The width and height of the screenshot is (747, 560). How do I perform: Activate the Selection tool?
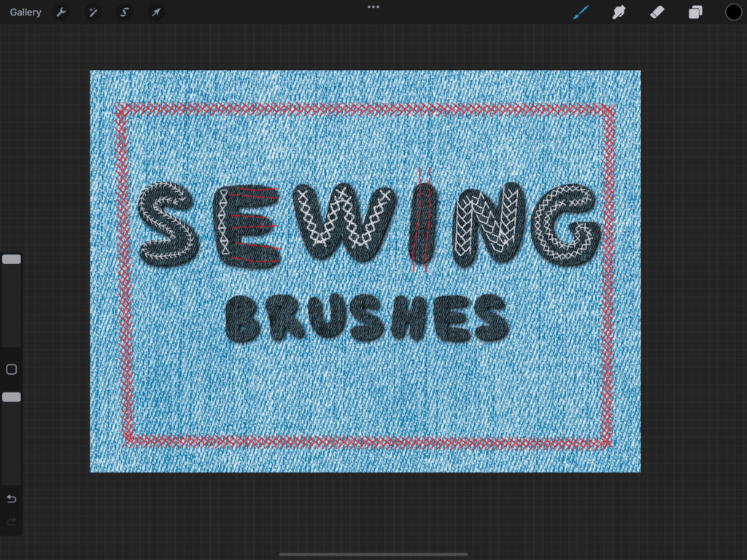124,12
